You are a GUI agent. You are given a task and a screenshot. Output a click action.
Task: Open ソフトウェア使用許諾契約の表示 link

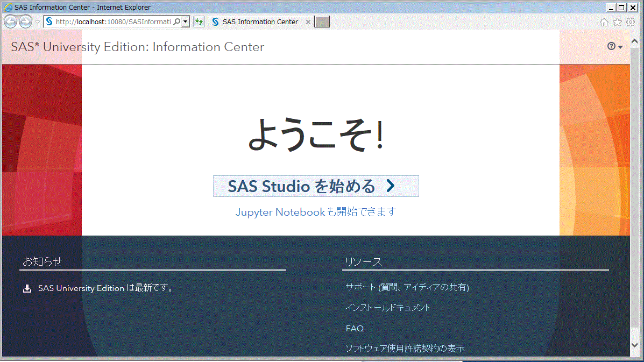pyautogui.click(x=405, y=349)
